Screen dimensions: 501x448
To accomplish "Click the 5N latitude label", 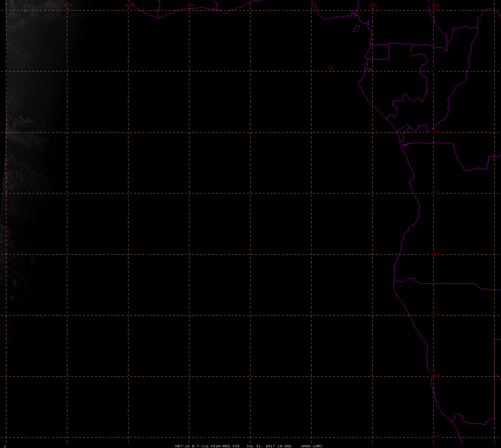I will pyautogui.click(x=436, y=10).
